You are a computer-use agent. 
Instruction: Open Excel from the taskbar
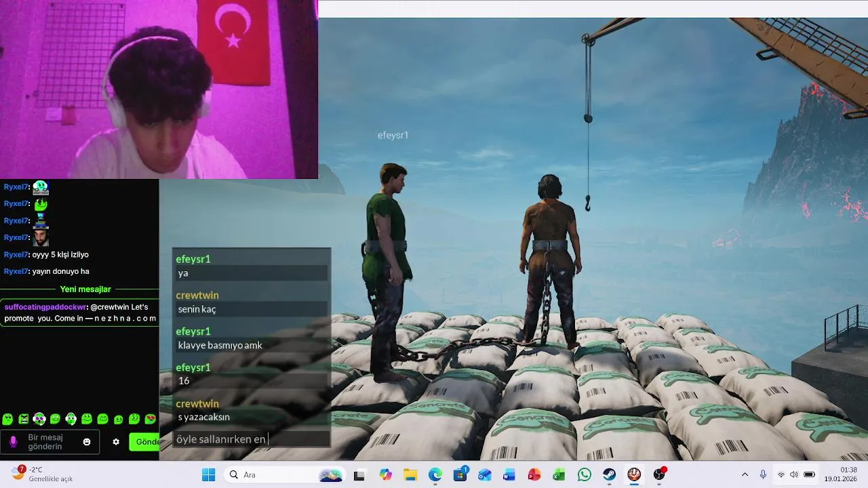[559, 474]
